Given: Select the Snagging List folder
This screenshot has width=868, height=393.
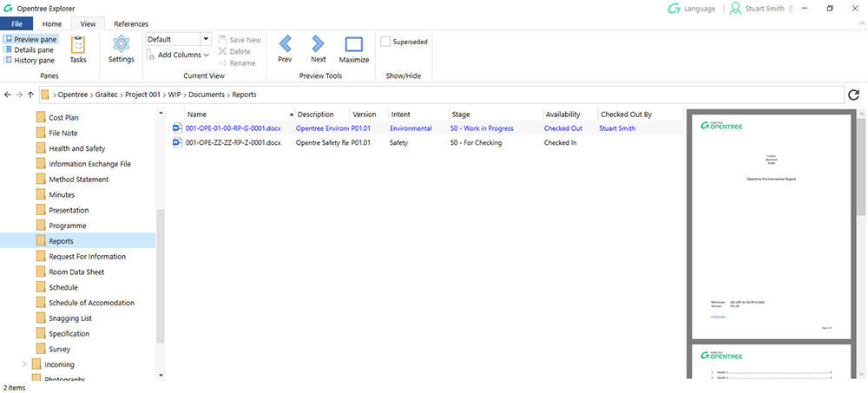Looking at the screenshot, I should pos(69,318).
